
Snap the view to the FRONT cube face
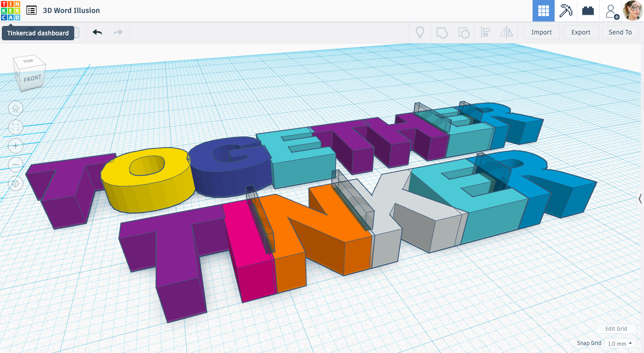click(x=33, y=79)
